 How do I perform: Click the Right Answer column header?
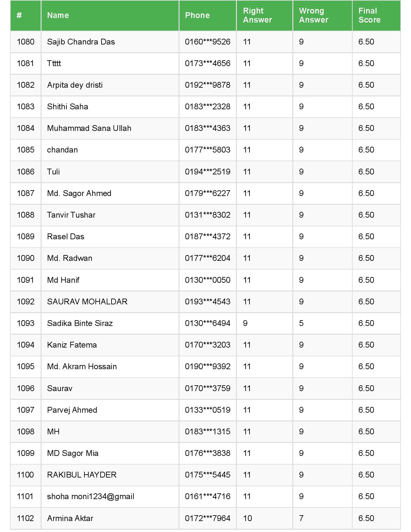coord(257,15)
